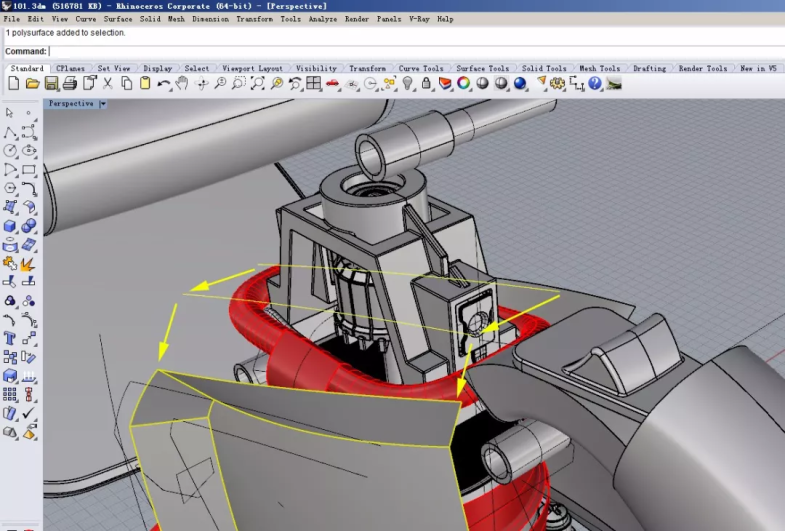This screenshot has height=531, width=785.
Task: Click the Save file icon
Action: click(51, 83)
